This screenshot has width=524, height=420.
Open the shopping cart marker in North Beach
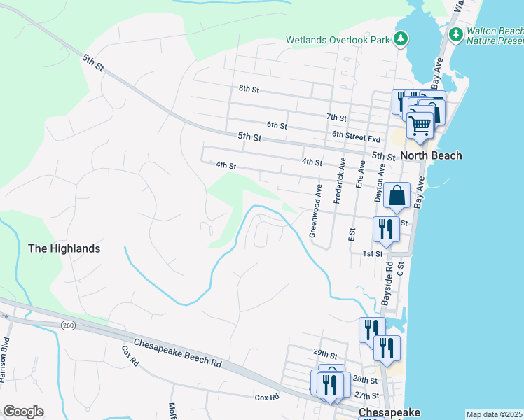coord(420,126)
